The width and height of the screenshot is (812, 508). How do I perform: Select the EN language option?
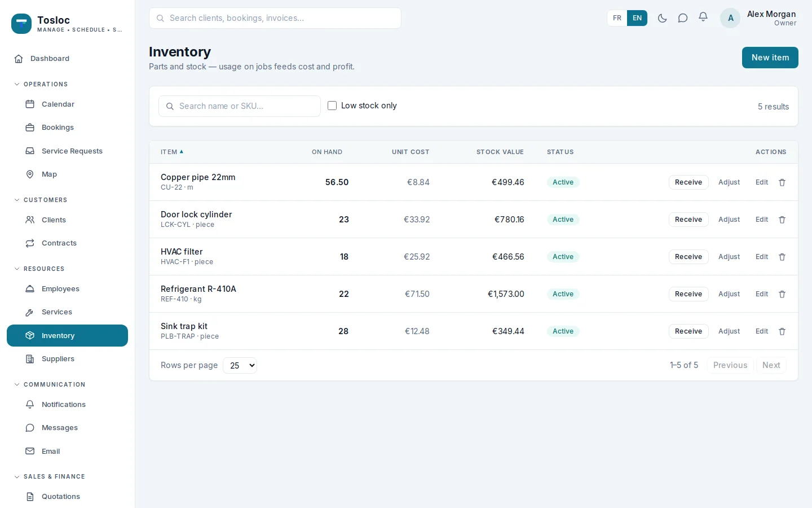coord(637,18)
